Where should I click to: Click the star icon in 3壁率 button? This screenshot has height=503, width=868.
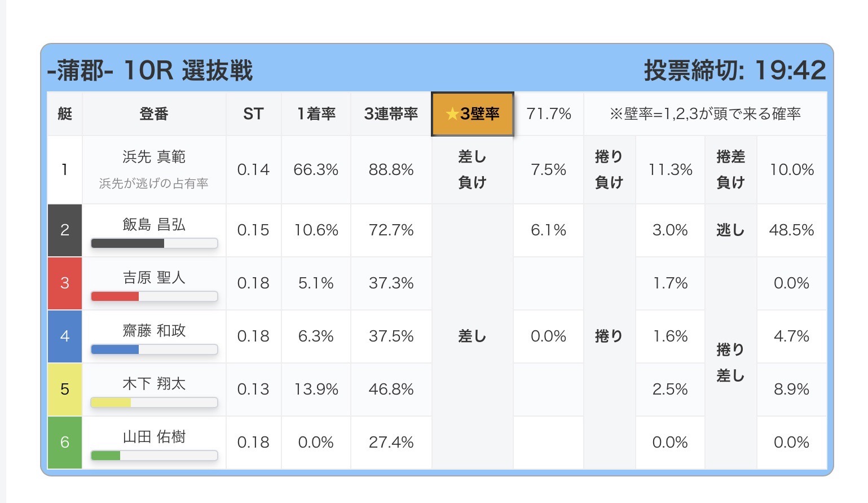452,114
